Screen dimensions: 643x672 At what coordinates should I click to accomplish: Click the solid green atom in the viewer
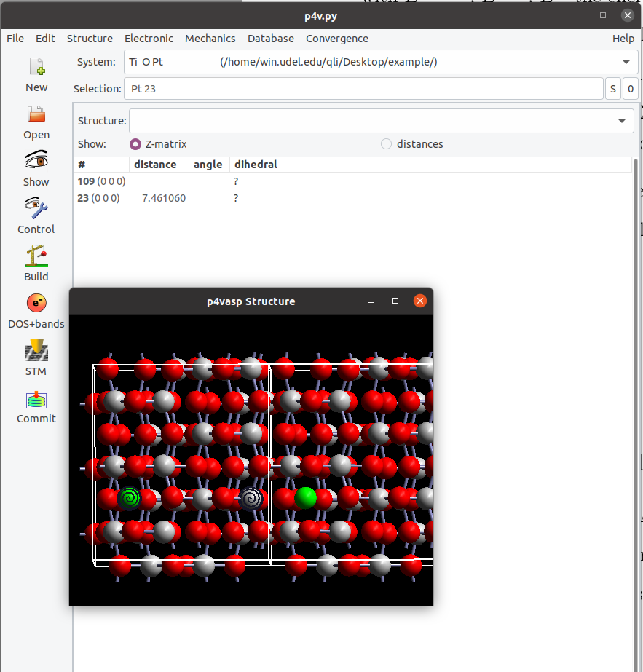(305, 498)
